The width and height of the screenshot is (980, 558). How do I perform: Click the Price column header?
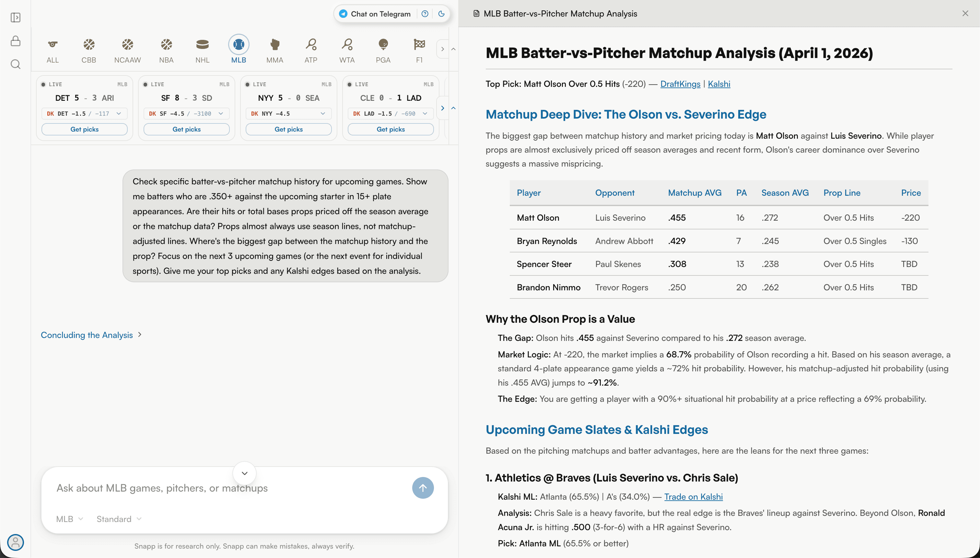(911, 193)
